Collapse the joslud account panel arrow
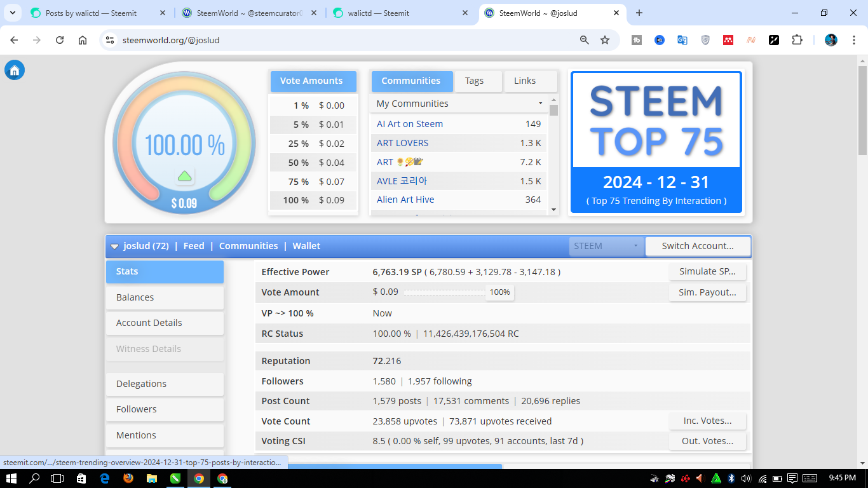Image resolution: width=868 pixels, height=488 pixels. (114, 247)
